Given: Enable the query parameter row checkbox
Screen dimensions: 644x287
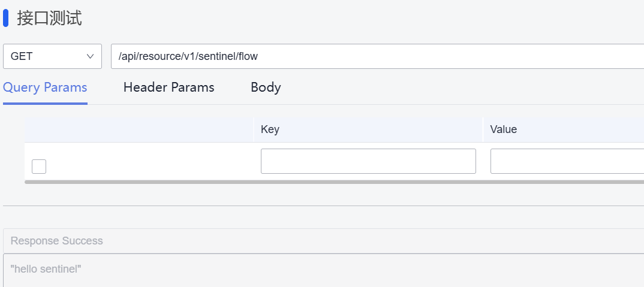Looking at the screenshot, I should click(x=39, y=167).
